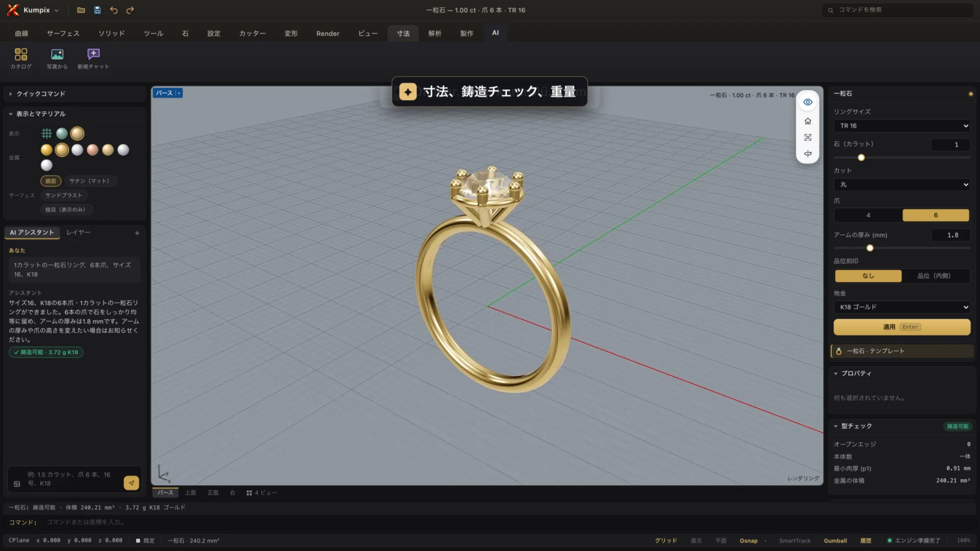Attach an image in AI chat input
Viewport: 980px width, 551px height.
tap(17, 484)
